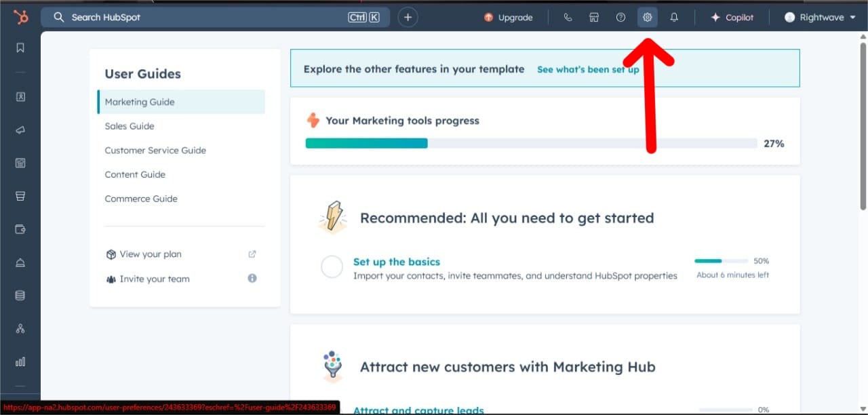Select Sales Guide in User Guides

tap(130, 126)
